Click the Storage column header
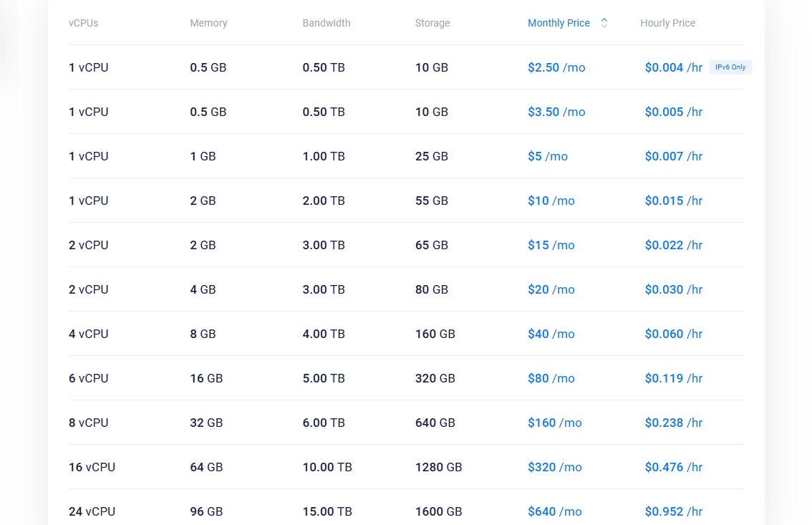Image resolution: width=812 pixels, height=525 pixels. [432, 23]
